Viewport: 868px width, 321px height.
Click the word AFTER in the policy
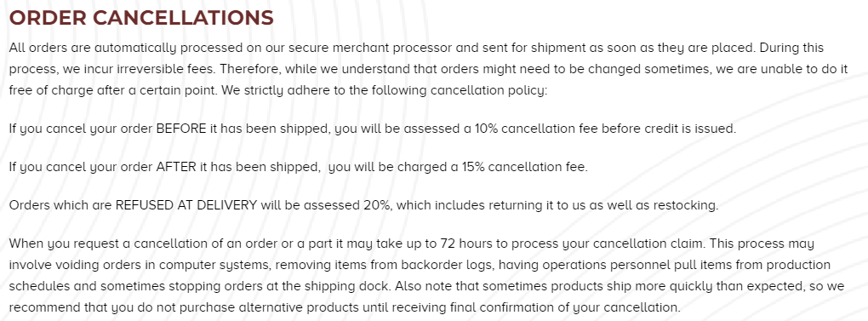click(177, 167)
